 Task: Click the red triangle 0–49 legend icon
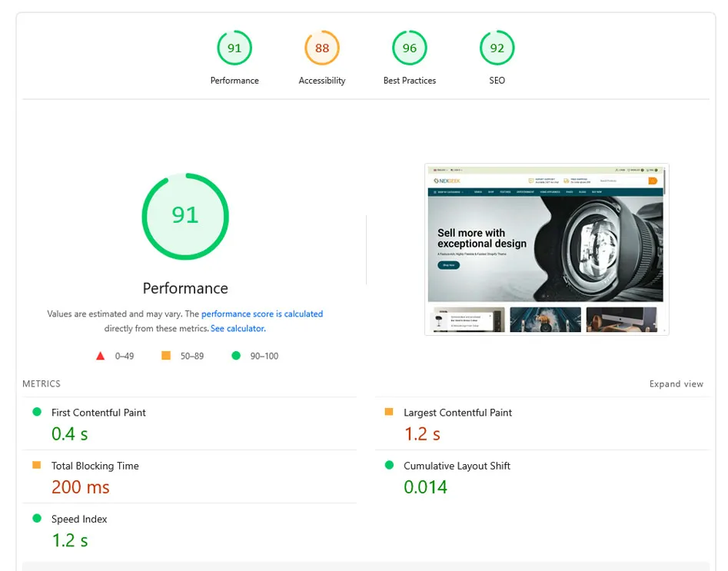pyautogui.click(x=100, y=356)
